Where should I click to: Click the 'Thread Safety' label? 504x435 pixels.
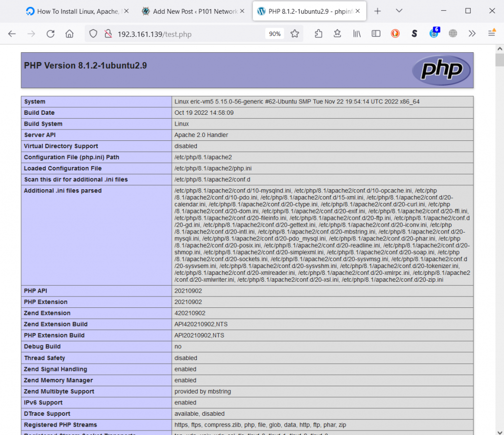tap(44, 358)
